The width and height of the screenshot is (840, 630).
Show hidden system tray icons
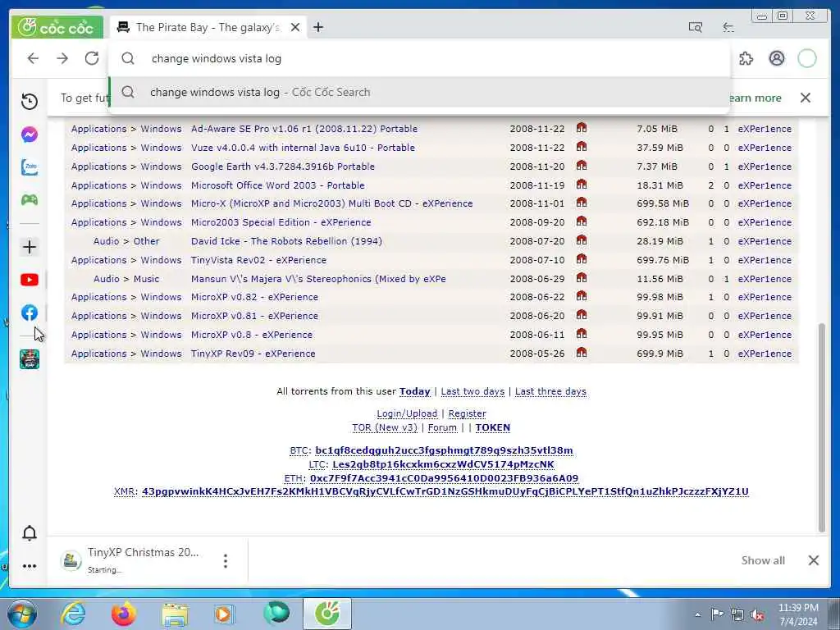point(697,615)
